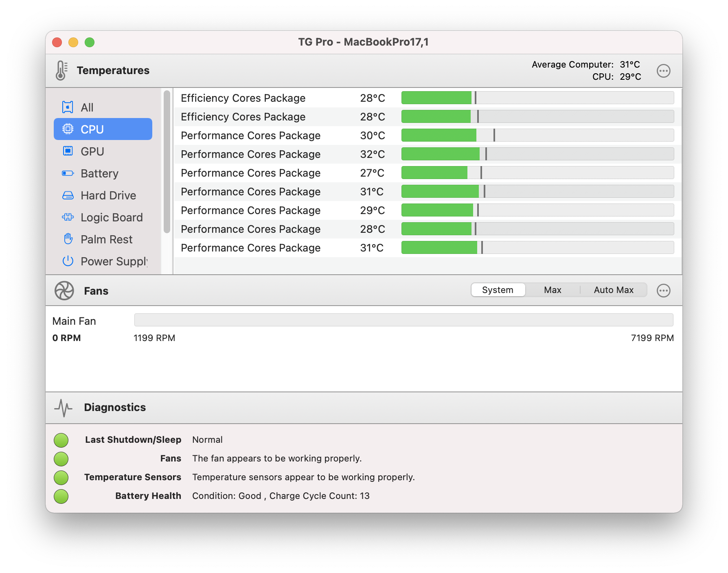
Task: Switch fan mode to Max
Action: (553, 290)
